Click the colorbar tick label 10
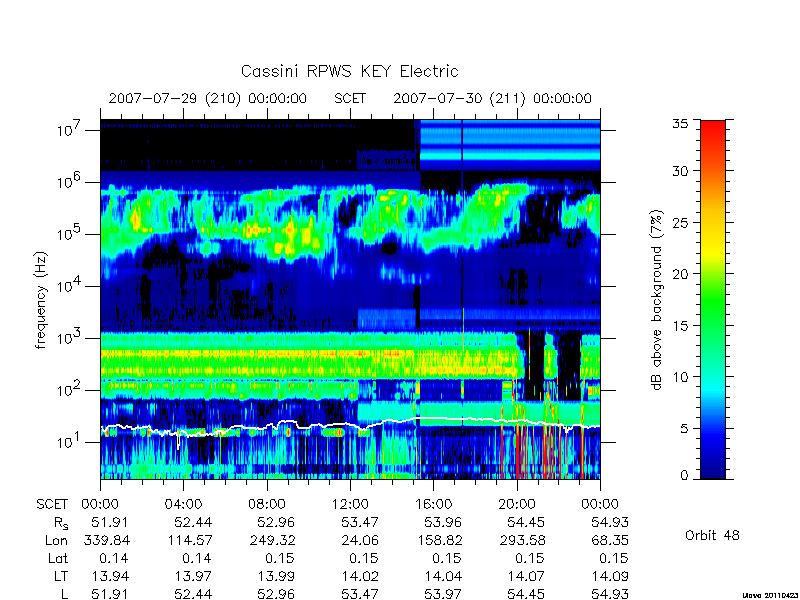The height and width of the screenshot is (600, 800). click(x=679, y=377)
